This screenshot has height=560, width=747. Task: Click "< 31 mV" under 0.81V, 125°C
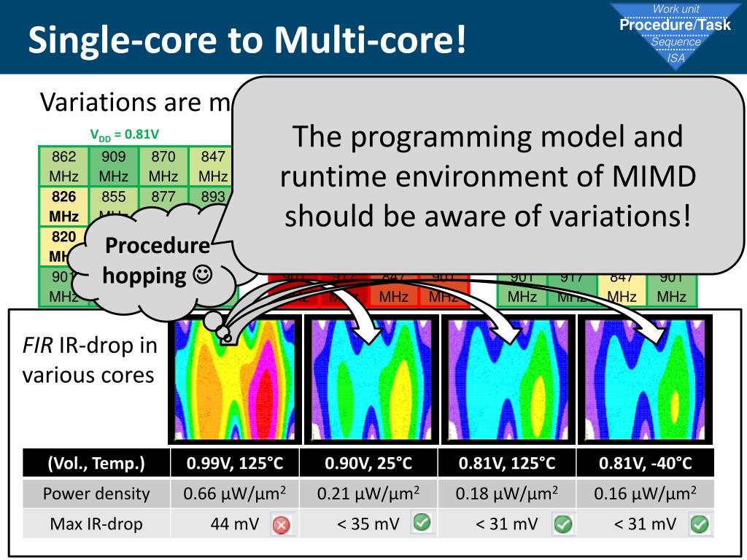point(506,524)
